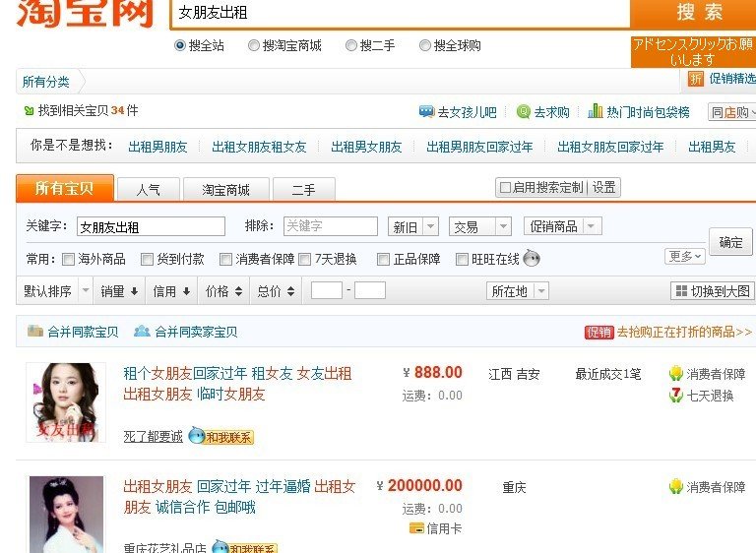The height and width of the screenshot is (553, 756).
Task: Click the 关键字 filter input field
Action: pyautogui.click(x=151, y=226)
